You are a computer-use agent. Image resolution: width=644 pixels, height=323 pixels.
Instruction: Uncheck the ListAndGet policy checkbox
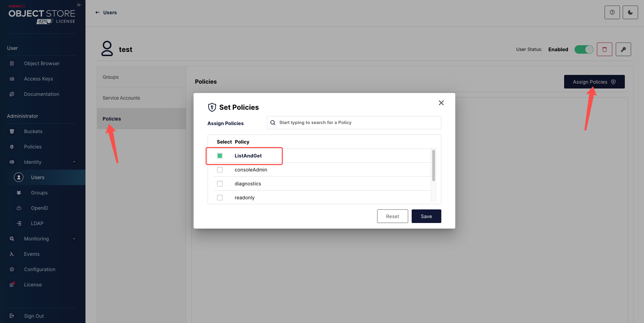220,156
